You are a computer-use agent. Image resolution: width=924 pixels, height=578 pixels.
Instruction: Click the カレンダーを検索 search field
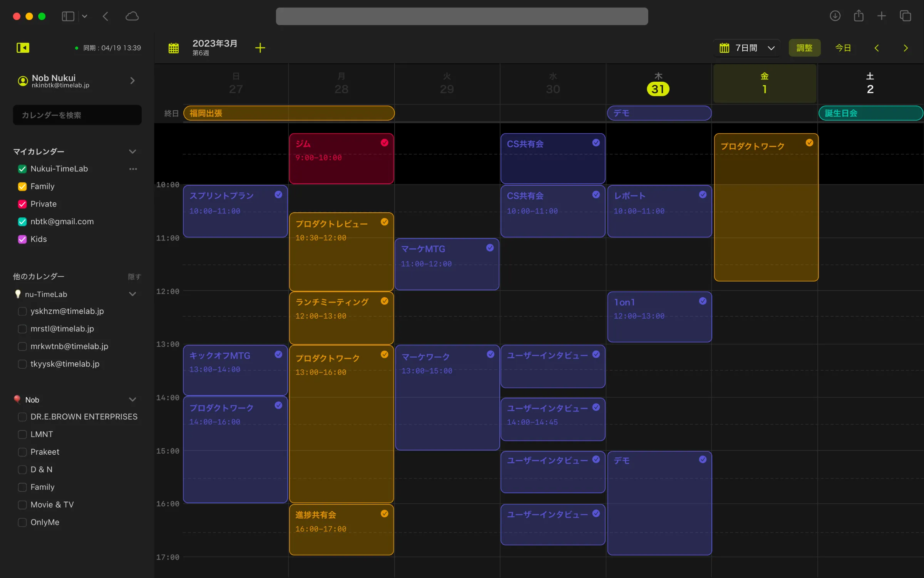coord(77,115)
